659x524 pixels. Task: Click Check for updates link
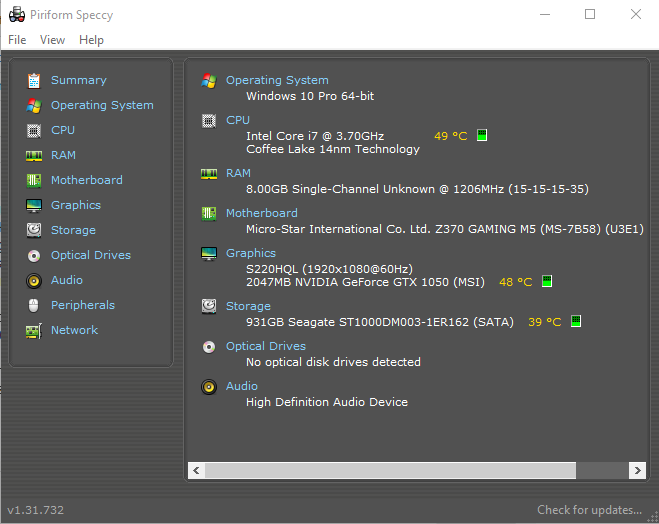click(589, 510)
